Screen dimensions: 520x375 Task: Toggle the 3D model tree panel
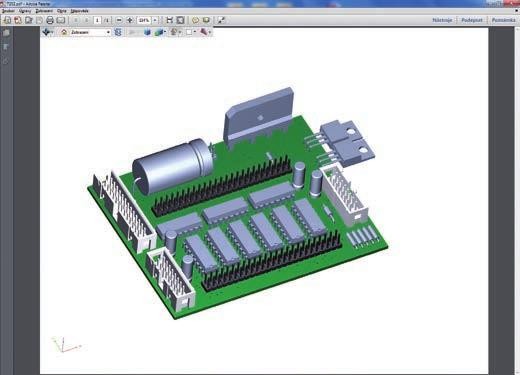[x=118, y=32]
